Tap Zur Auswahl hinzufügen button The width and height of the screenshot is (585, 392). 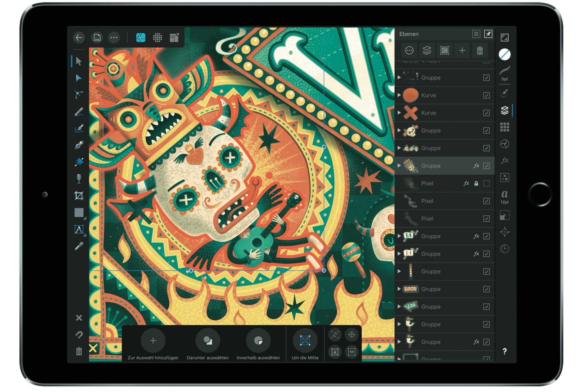153,340
